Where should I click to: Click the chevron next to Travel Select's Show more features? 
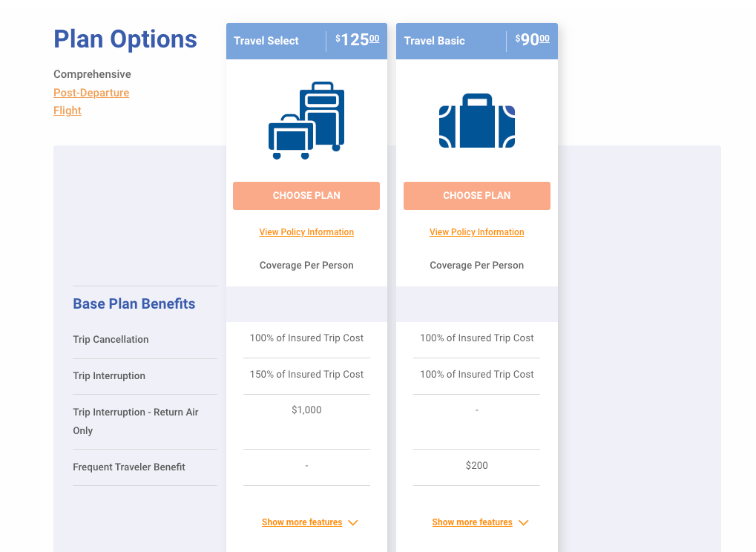click(x=352, y=522)
